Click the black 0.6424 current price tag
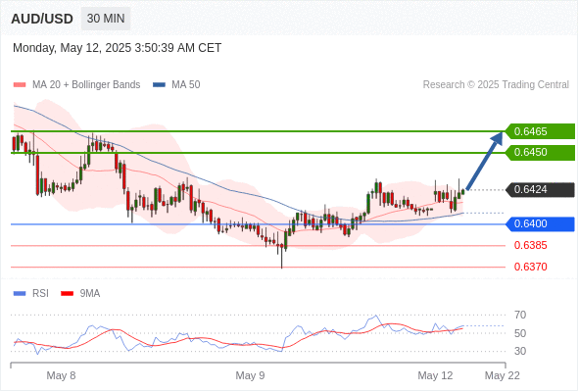Image resolution: width=578 pixels, height=392 pixels. 540,189
